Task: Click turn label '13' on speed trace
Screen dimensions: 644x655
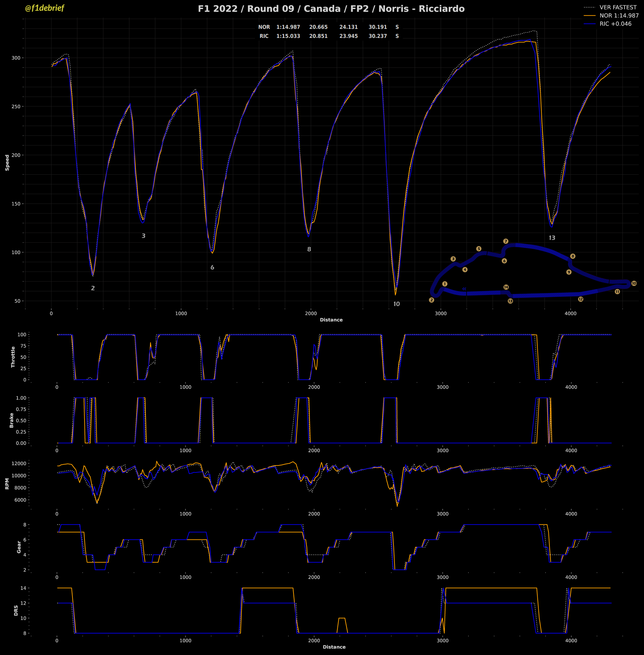Action: (x=552, y=238)
